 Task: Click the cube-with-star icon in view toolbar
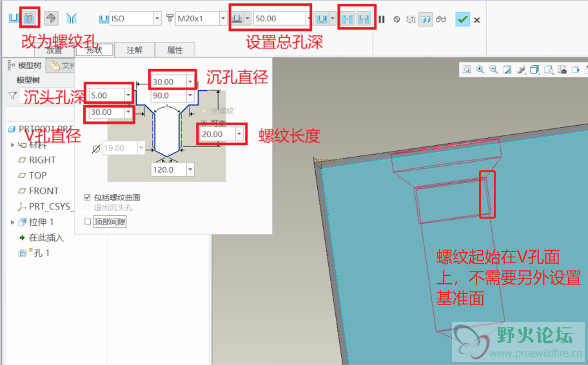(x=576, y=70)
